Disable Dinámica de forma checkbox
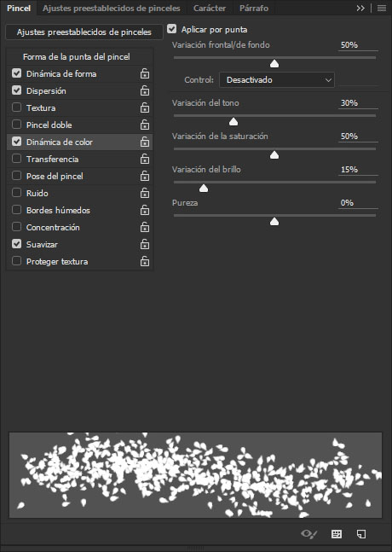392x552 pixels. click(x=16, y=73)
